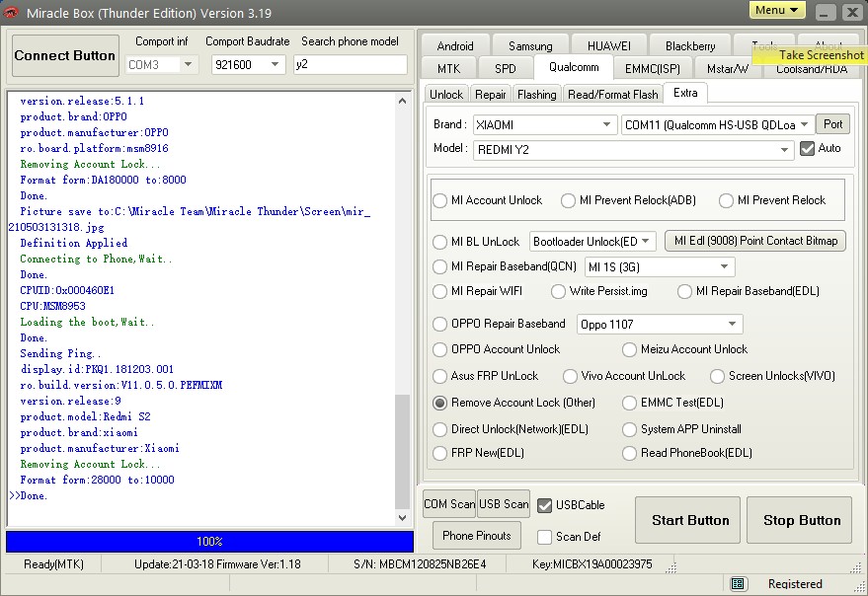Viewport: 868px width, 596px height.
Task: Toggle the Auto checkbox
Action: point(807,148)
